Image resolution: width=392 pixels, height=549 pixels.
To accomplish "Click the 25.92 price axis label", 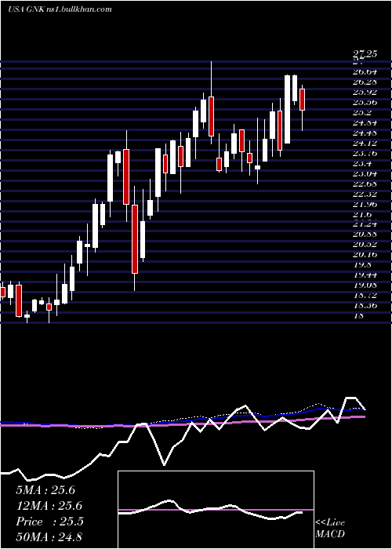I will pyautogui.click(x=365, y=93).
